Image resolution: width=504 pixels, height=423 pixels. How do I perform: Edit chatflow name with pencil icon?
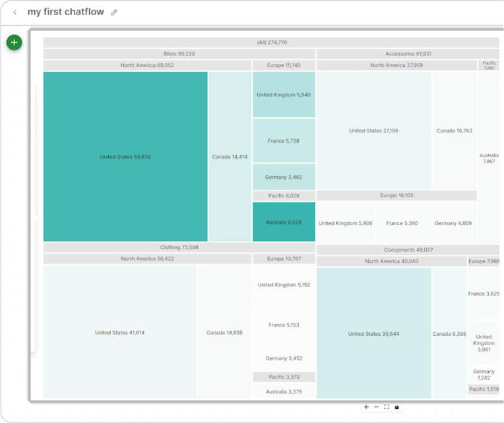(113, 13)
